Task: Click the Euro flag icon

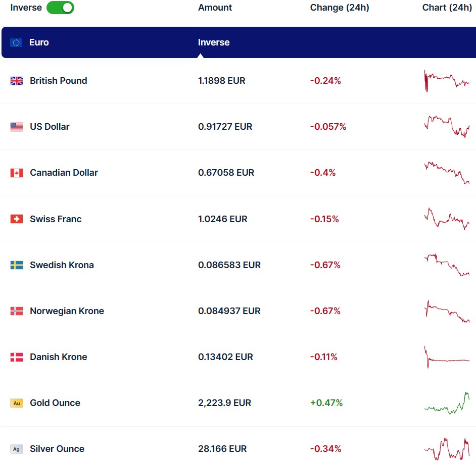Action: (17, 42)
